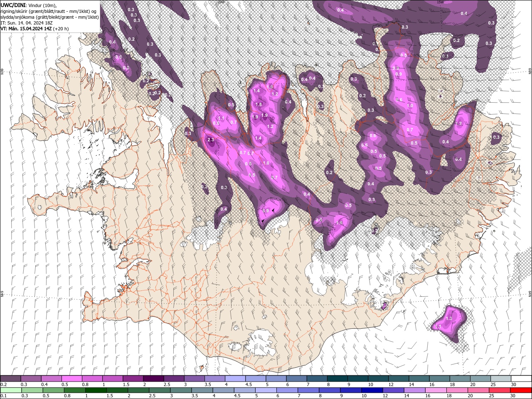Viewport: 532px width, 399px height.
Task: Select the 1.3 value in the offshore southeast cell
Action: [x=449, y=318]
